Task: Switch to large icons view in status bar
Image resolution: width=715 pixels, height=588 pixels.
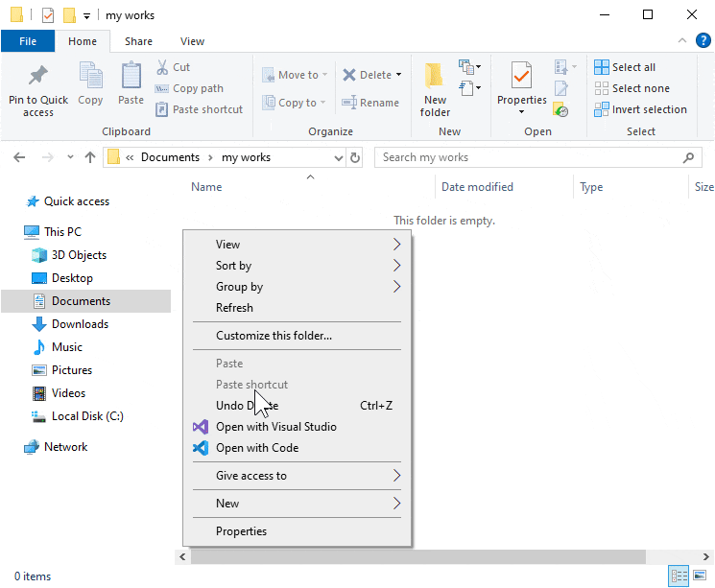Action: click(700, 576)
